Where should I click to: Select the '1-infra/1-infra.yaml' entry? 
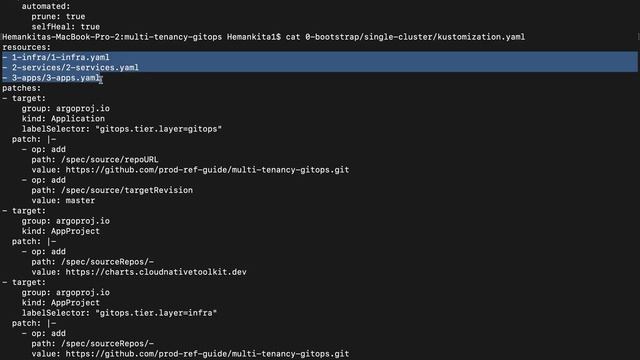point(60,58)
